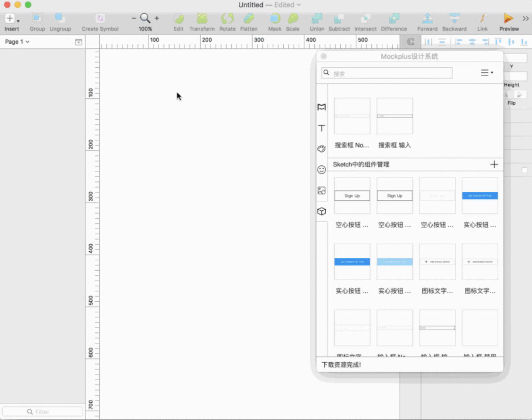Switch to the text styles tab (T icon)
The height and width of the screenshot is (420, 532).
click(322, 128)
